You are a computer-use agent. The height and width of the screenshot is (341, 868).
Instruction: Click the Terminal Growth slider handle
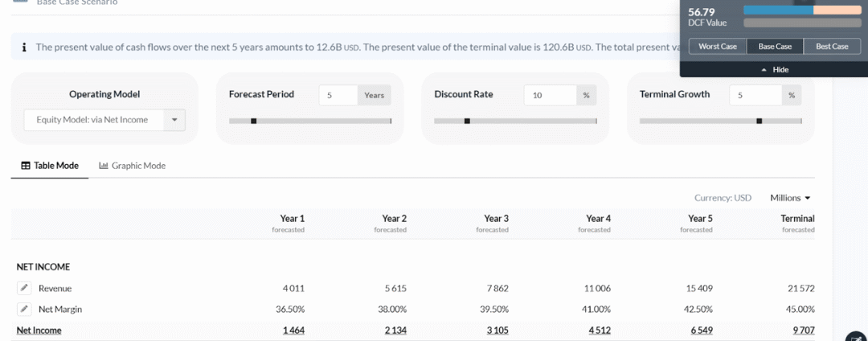pyautogui.click(x=759, y=121)
